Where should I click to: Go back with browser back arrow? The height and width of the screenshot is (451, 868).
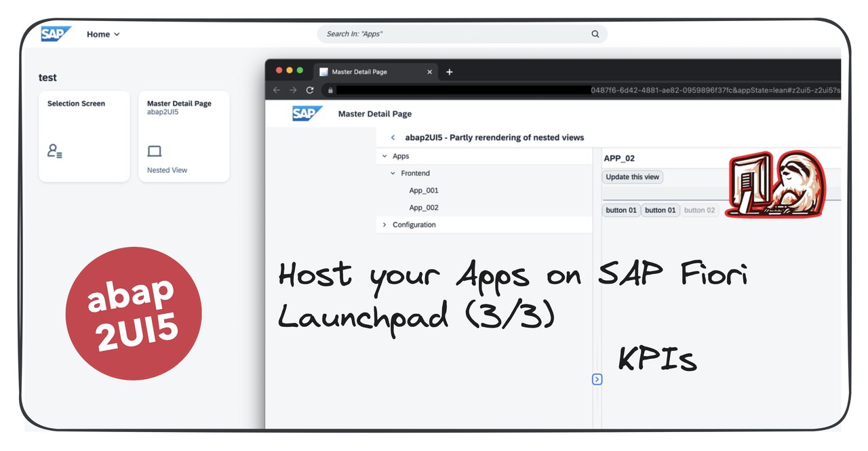click(x=277, y=90)
